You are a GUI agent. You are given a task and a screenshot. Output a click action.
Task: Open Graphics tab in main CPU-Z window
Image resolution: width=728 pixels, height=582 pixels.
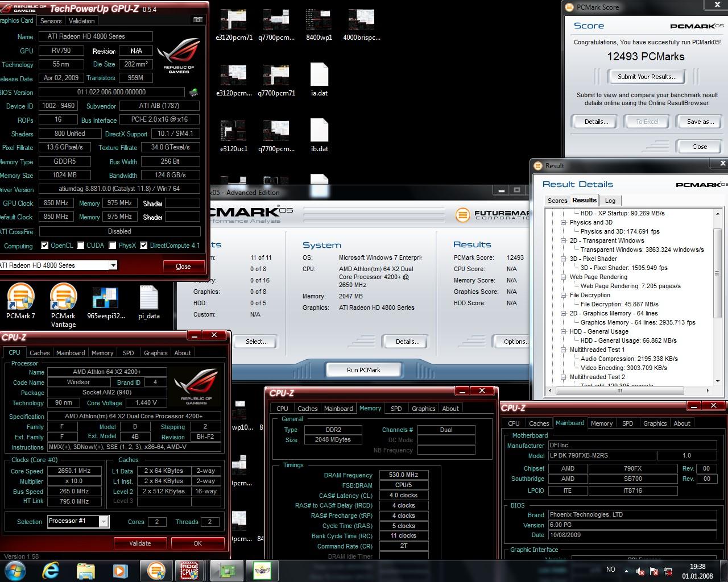pos(155,353)
